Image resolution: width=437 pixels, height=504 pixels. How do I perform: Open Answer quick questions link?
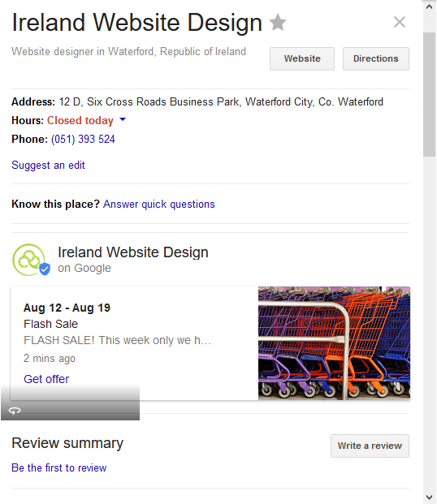pos(159,205)
